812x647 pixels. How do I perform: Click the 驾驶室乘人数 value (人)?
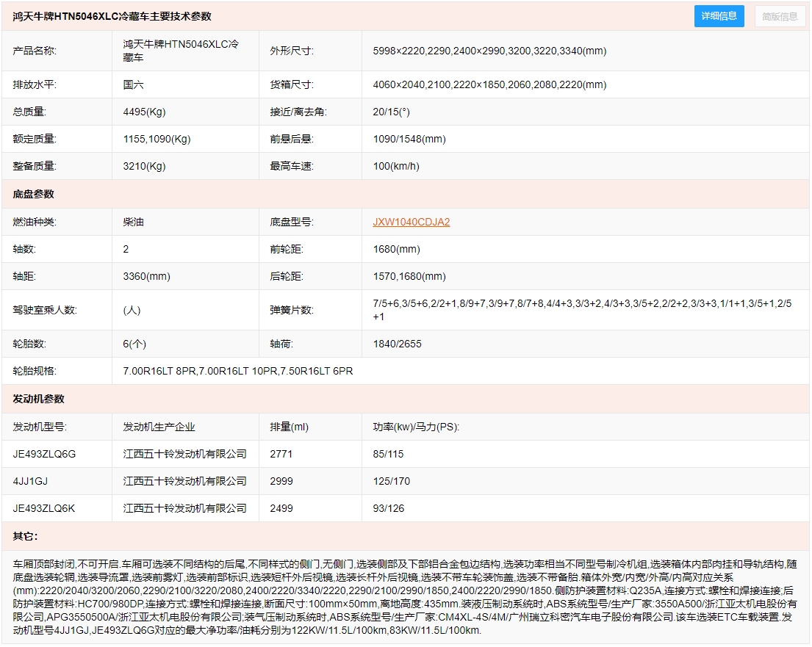click(x=132, y=310)
